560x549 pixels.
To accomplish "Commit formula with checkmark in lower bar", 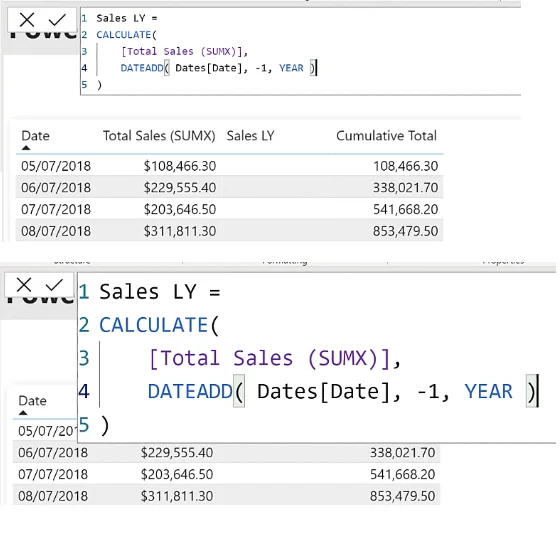I will click(54, 285).
